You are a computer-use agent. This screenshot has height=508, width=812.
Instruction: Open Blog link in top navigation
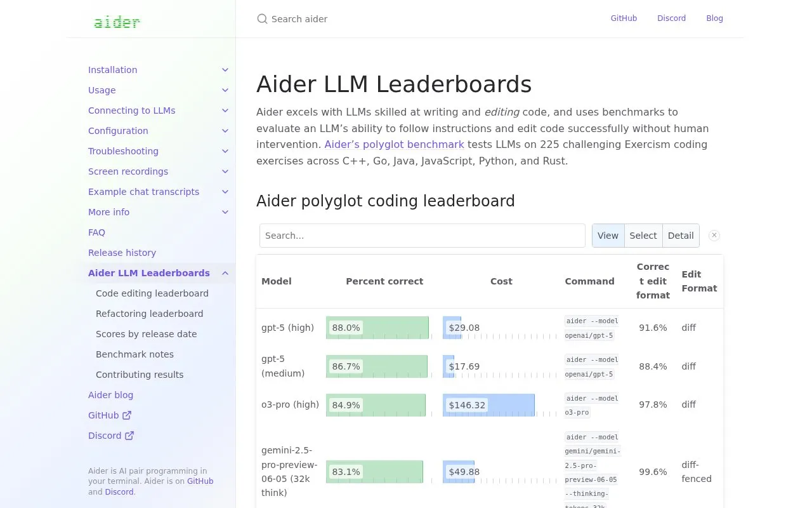(715, 18)
